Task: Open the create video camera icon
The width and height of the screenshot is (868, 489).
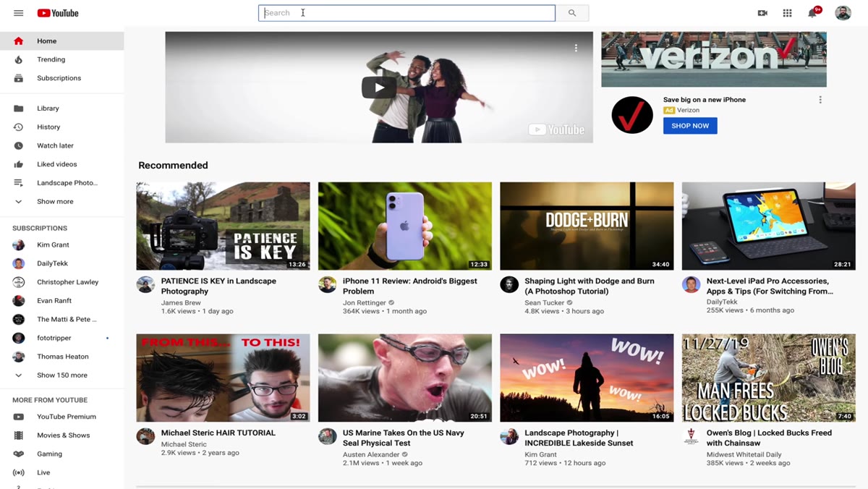Action: pyautogui.click(x=762, y=13)
